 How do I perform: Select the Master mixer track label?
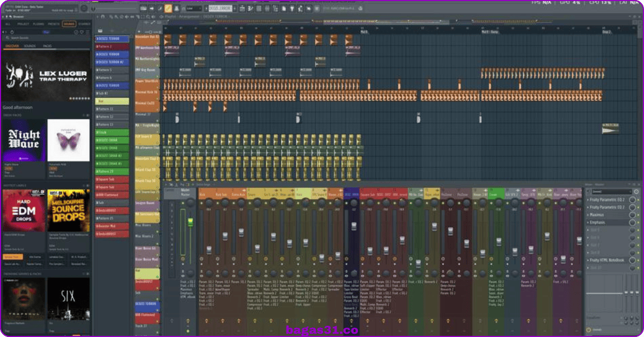[186, 192]
